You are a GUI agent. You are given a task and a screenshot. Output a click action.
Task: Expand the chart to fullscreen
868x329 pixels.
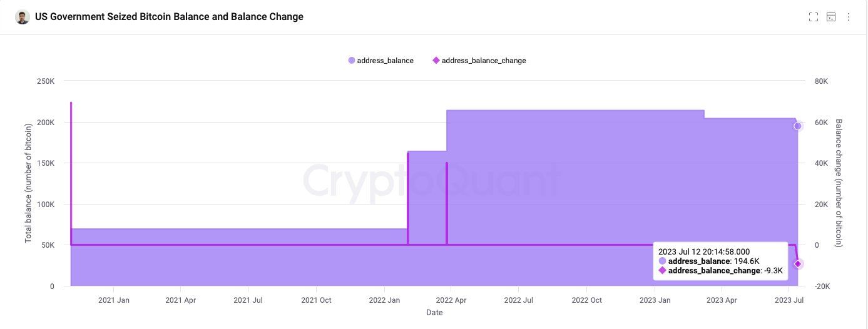pos(813,17)
